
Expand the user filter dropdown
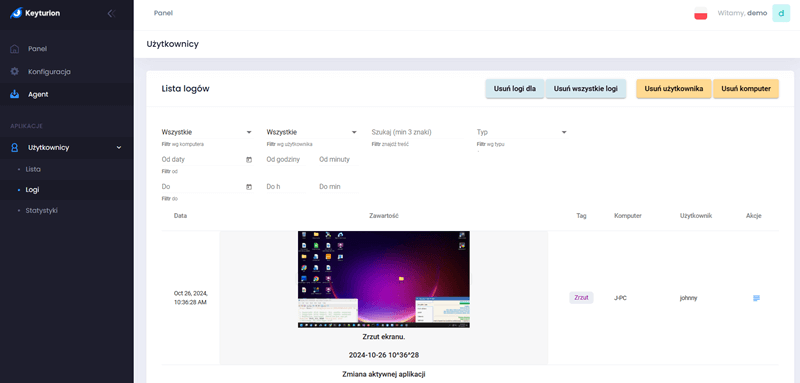tap(312, 132)
